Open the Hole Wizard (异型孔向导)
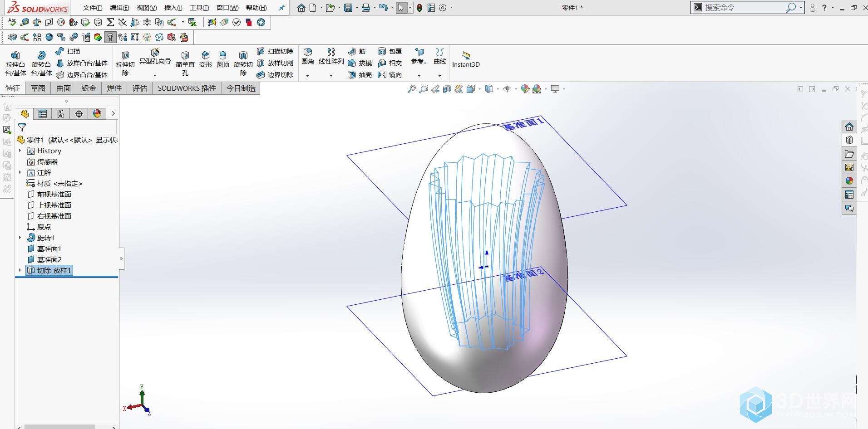Viewport: 868px width, 429px height. click(155, 57)
